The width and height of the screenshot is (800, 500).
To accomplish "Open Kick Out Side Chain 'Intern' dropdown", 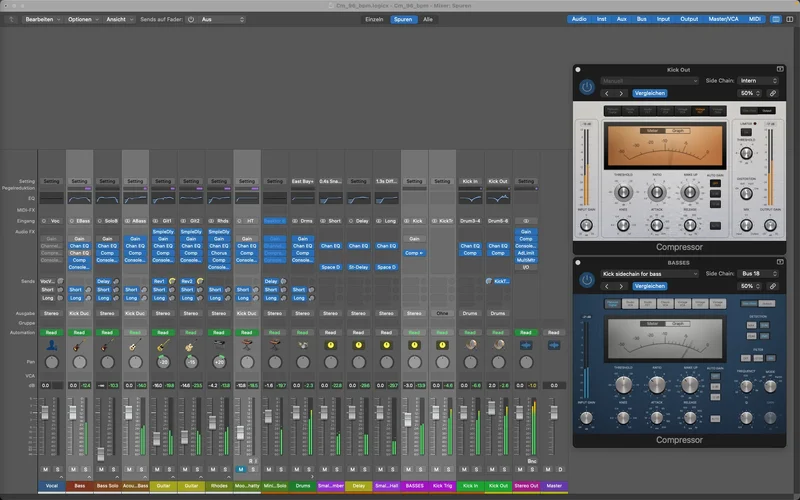I will 758,81.
